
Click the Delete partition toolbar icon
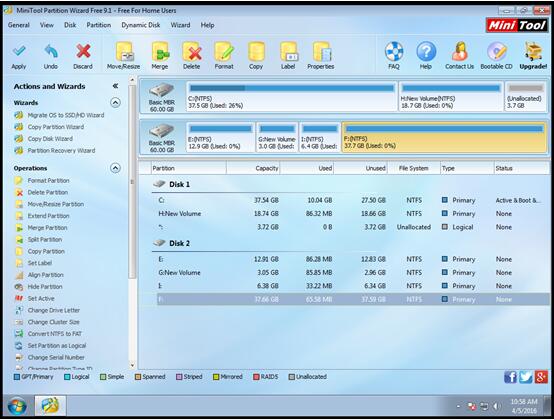(x=192, y=52)
